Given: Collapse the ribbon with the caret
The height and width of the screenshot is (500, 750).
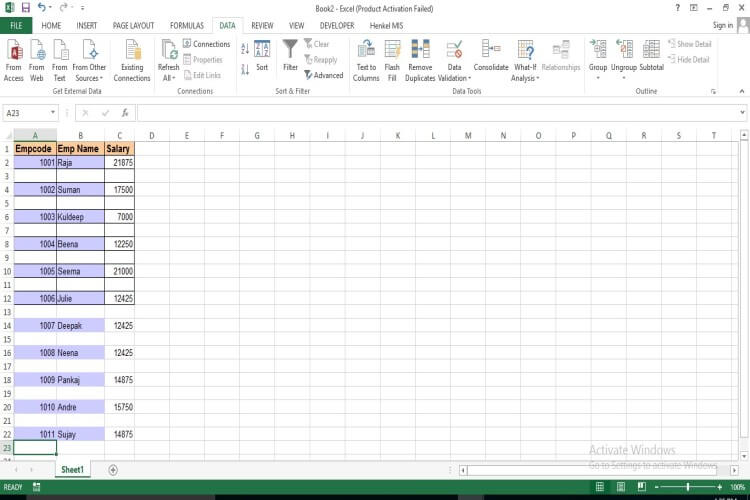Looking at the screenshot, I should [742, 91].
